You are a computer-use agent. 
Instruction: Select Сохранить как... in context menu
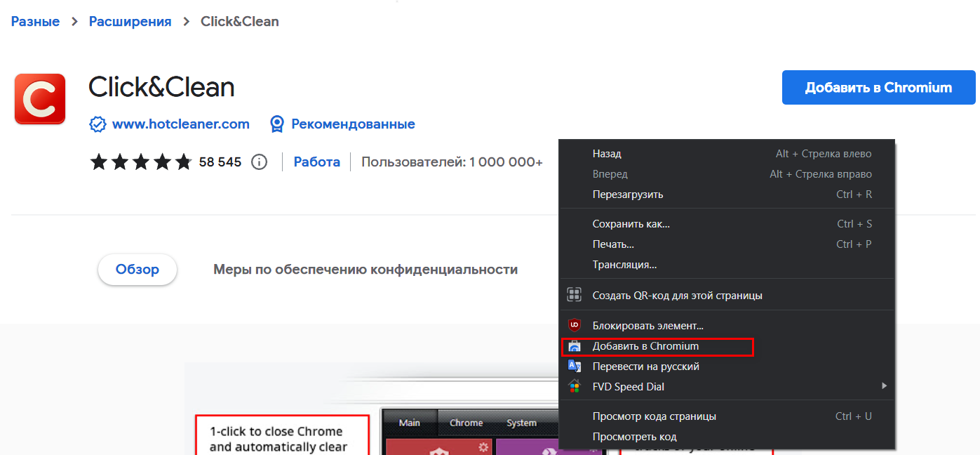tap(727, 224)
